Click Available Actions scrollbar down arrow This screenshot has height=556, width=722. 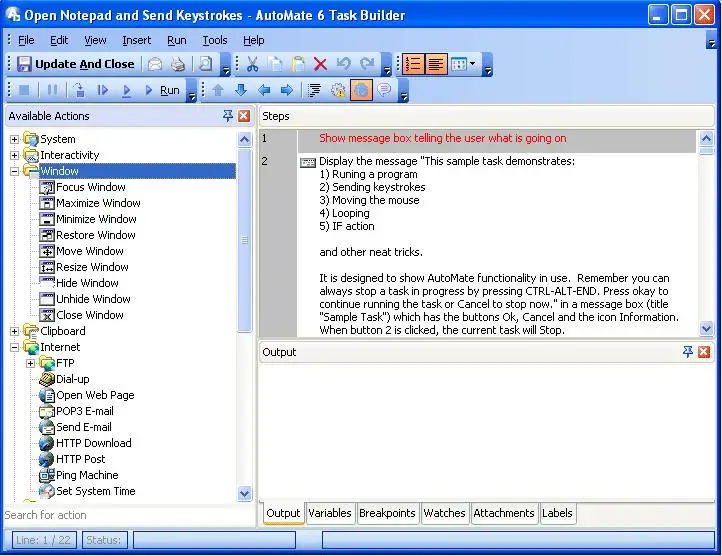pos(245,493)
